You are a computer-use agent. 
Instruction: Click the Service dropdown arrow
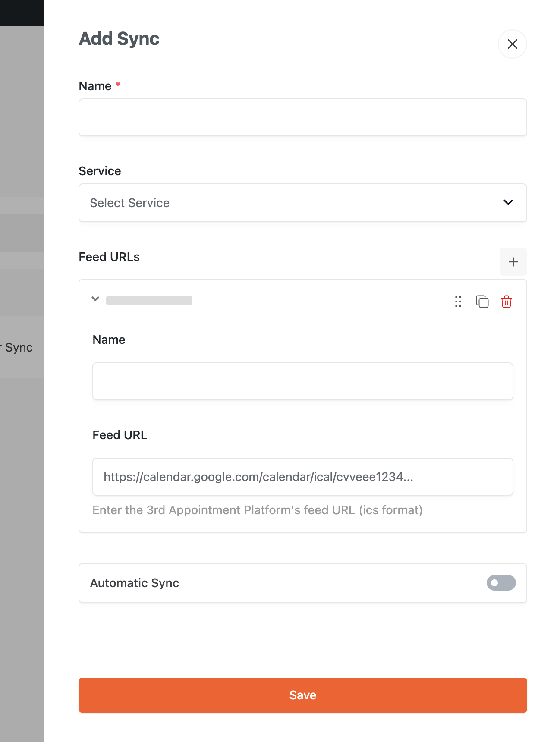[x=508, y=203]
